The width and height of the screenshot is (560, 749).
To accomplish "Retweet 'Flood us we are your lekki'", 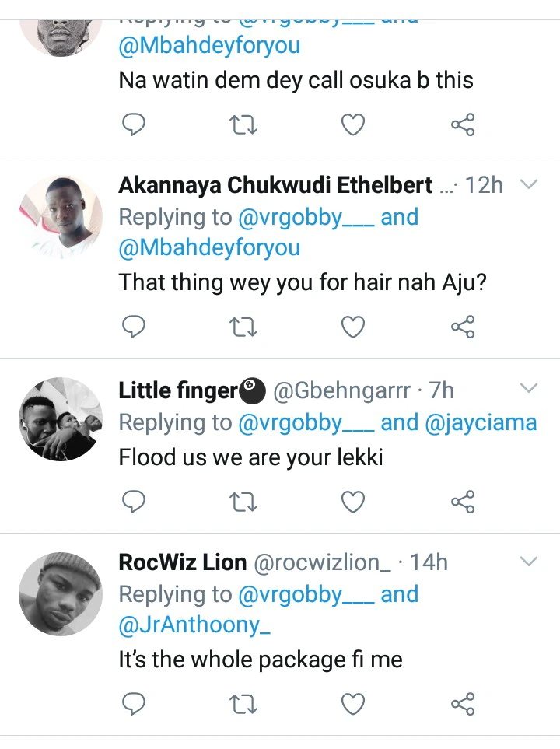I will pos(244,502).
